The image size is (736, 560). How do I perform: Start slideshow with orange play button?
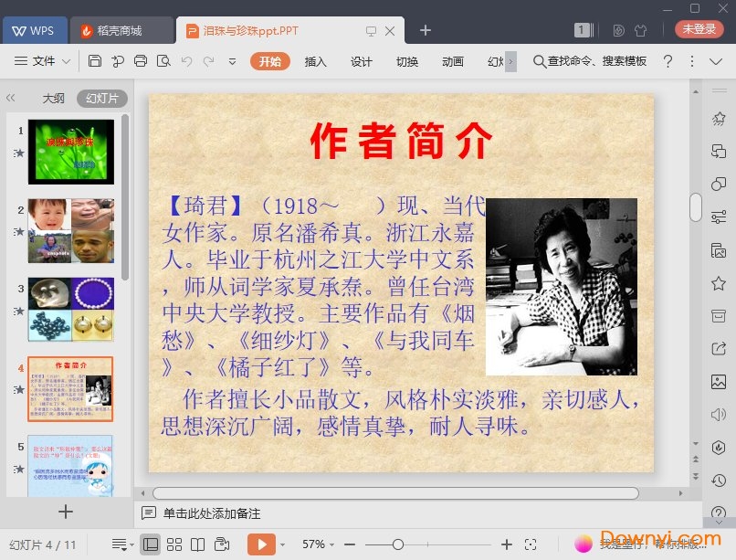pos(261,544)
